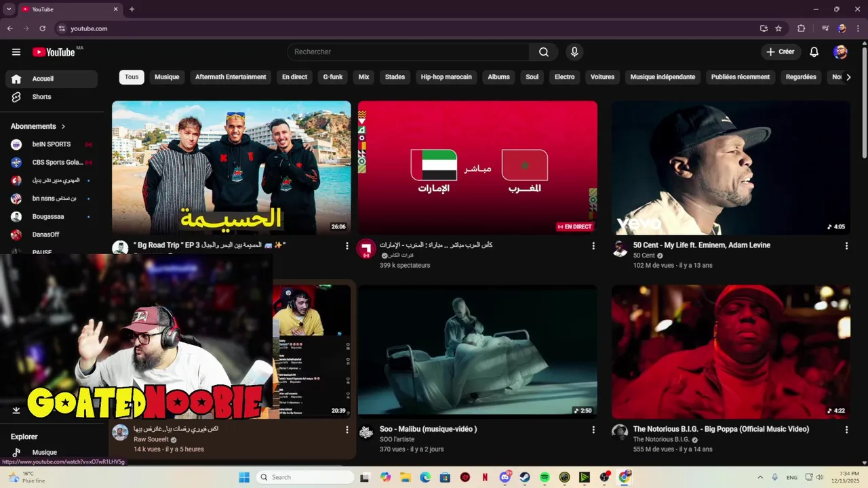
Task: Open Bougassaa subscription channel
Action: (x=52, y=217)
